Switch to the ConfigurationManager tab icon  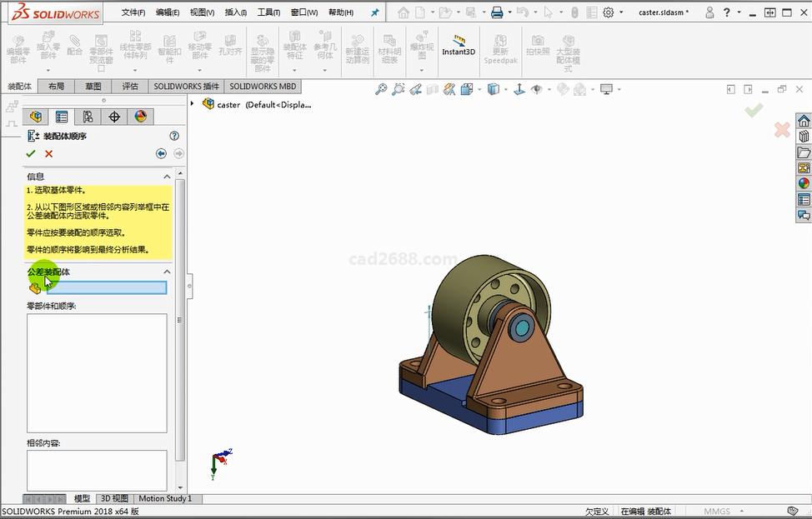coord(88,117)
